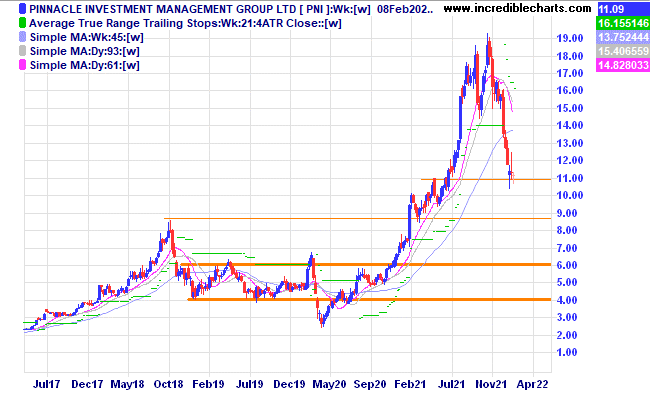Click the 15.406559 grey value box
The height and width of the screenshot is (395, 651).
(623, 51)
